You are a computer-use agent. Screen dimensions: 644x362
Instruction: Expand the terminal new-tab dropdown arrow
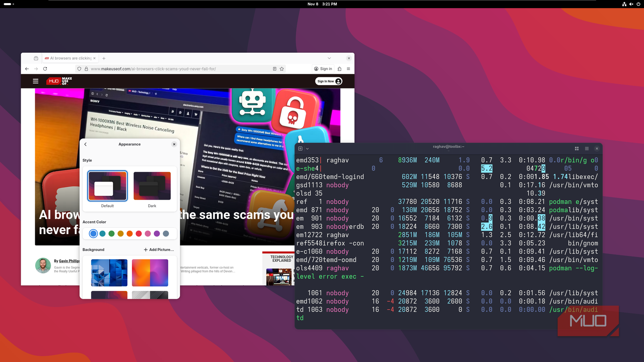pyautogui.click(x=308, y=149)
